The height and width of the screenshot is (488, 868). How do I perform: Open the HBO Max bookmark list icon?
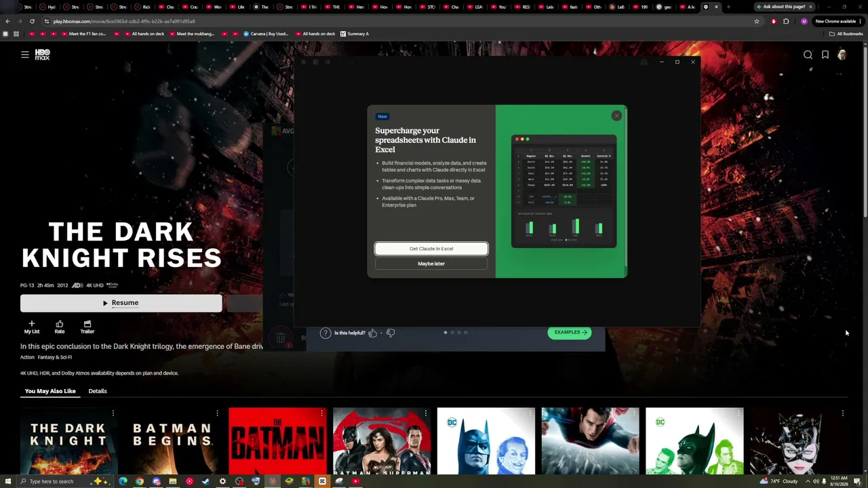pos(825,55)
